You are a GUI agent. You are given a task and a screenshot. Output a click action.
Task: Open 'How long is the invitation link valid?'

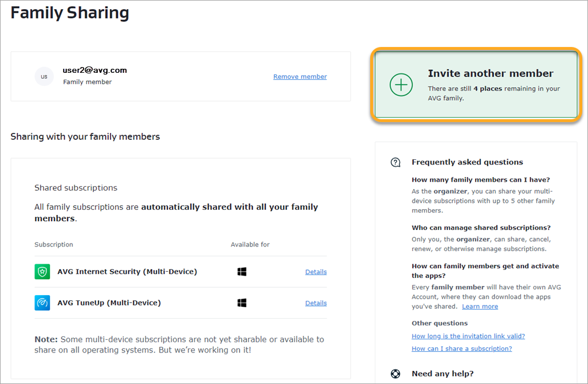[x=468, y=336]
